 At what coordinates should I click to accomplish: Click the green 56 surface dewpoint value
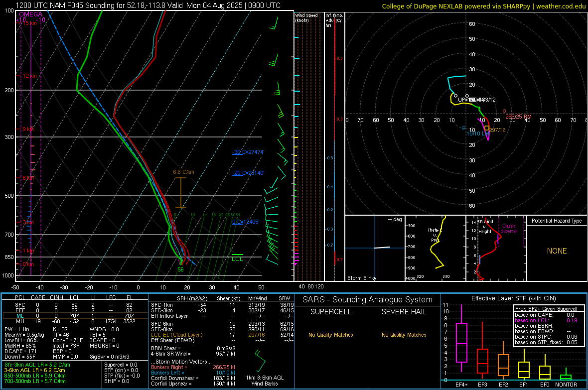click(x=180, y=269)
